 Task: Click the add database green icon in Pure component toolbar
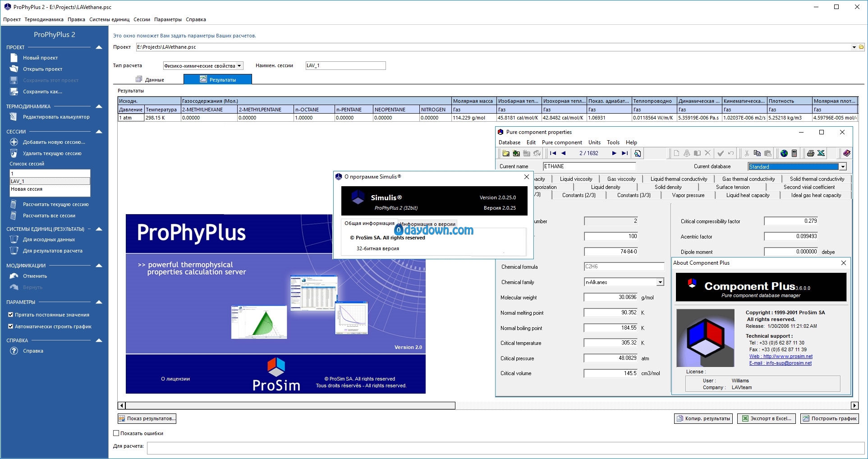click(516, 153)
